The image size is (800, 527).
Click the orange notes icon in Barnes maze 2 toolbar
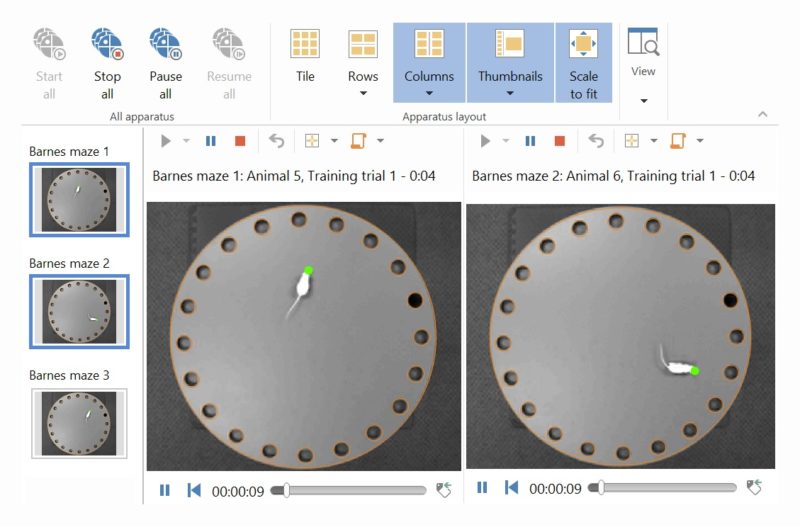tap(678, 141)
